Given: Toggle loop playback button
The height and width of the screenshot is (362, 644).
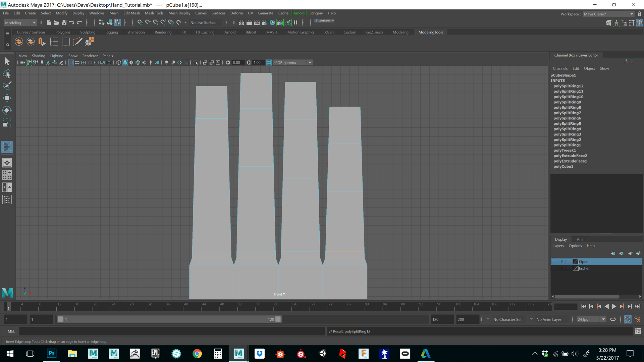Looking at the screenshot, I should tap(613, 319).
